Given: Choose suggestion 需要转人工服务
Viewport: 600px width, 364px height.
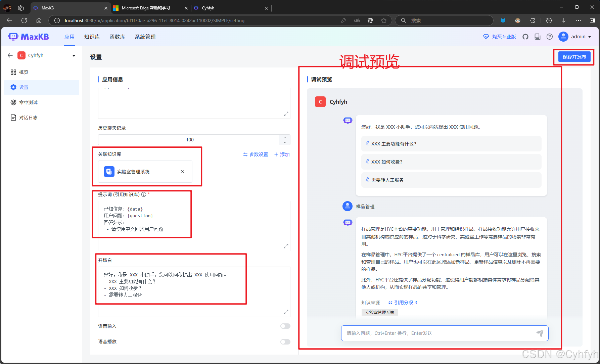Looking at the screenshot, I should [x=451, y=180].
